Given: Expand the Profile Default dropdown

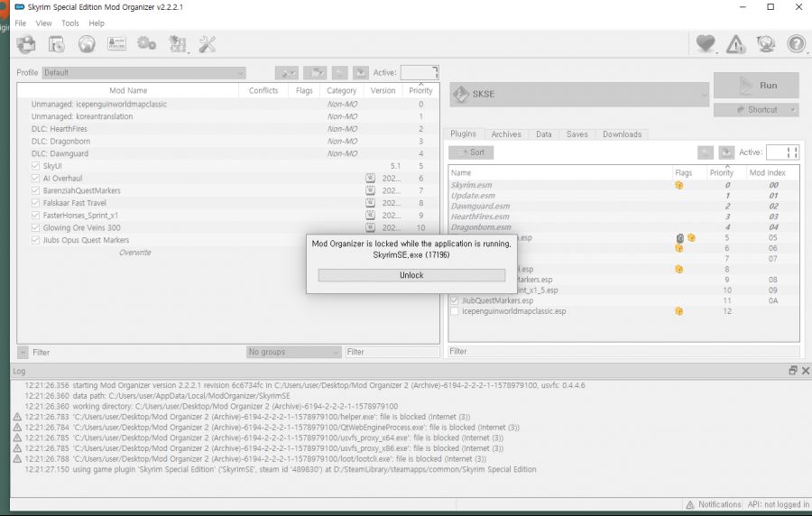Looking at the screenshot, I should [x=144, y=72].
